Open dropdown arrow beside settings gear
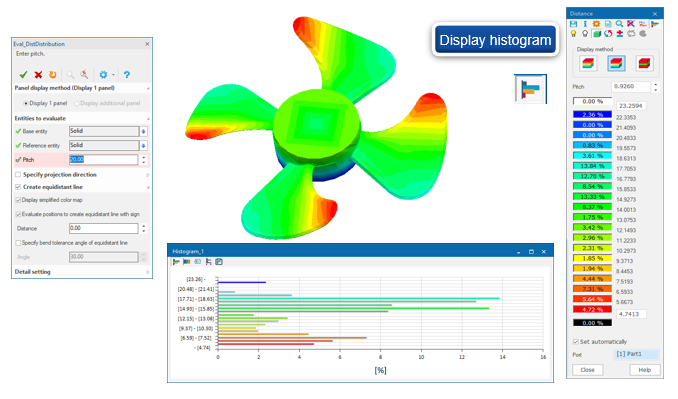 (113, 75)
